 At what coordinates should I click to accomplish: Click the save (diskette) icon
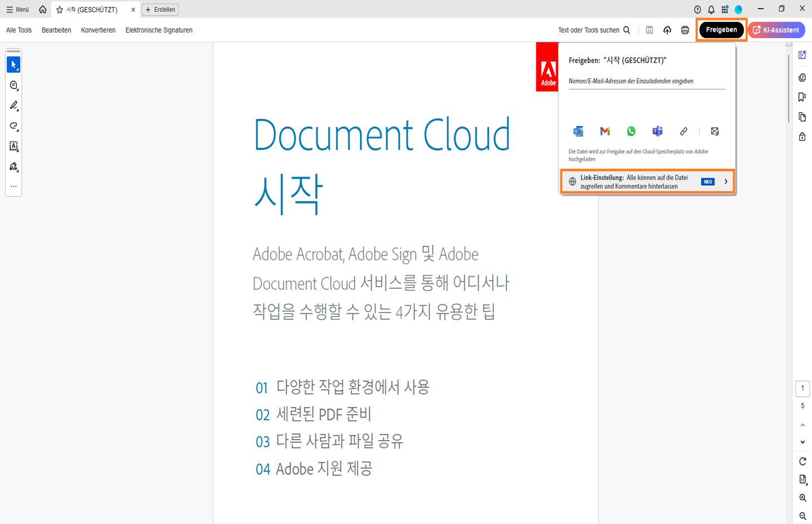tap(650, 30)
